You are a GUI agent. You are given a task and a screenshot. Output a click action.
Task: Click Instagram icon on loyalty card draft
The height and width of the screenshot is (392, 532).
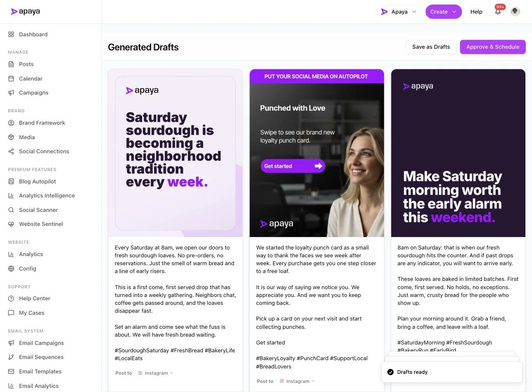click(282, 381)
